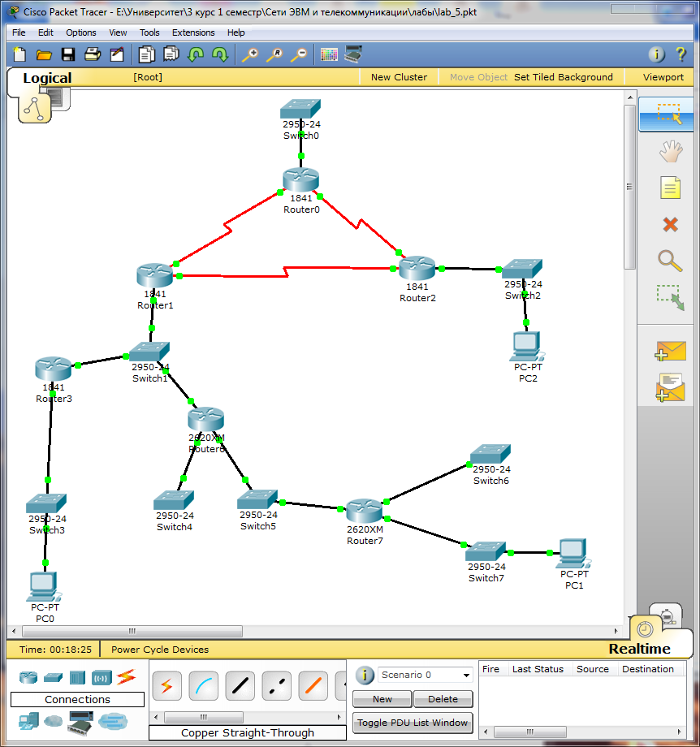The image size is (700, 747).
Task: Pick the Copper Cross-Over dashed cable icon
Action: click(276, 685)
